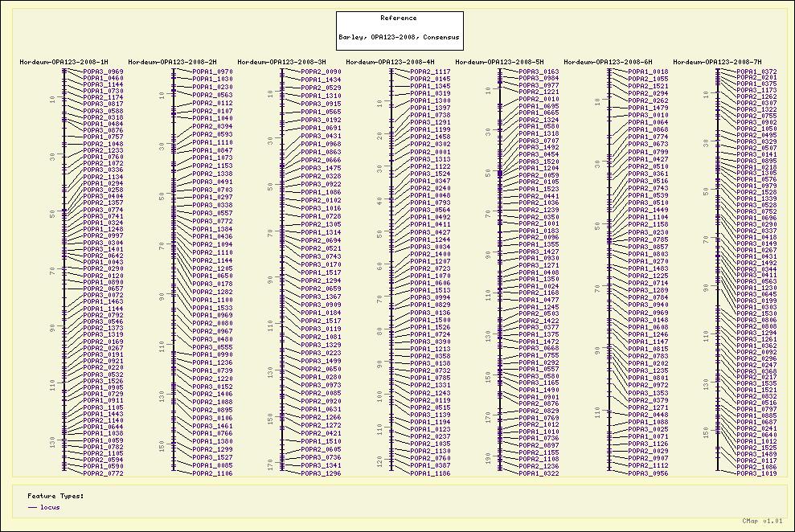
Task: Select the Hordeum-OPA123-2008-3H map title
Action: point(281,62)
